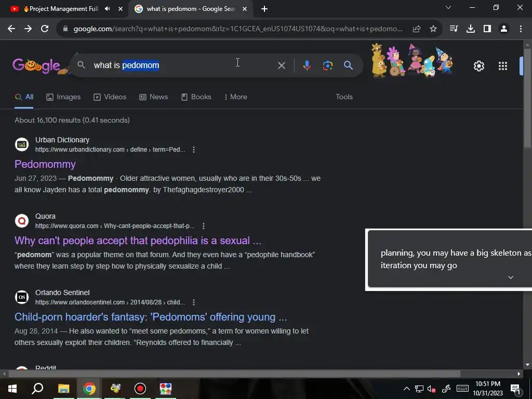
Task: Open Chrome downloads icon
Action: point(471,29)
